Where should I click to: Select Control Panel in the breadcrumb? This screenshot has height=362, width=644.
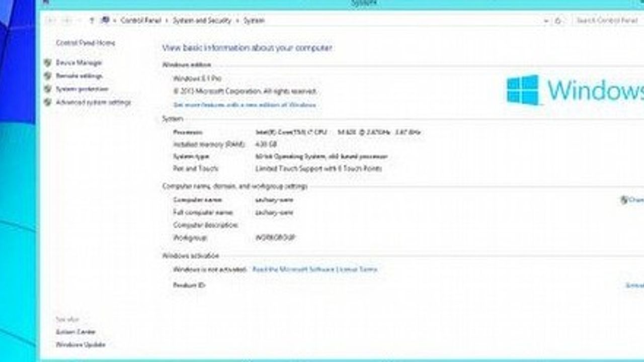tap(141, 21)
